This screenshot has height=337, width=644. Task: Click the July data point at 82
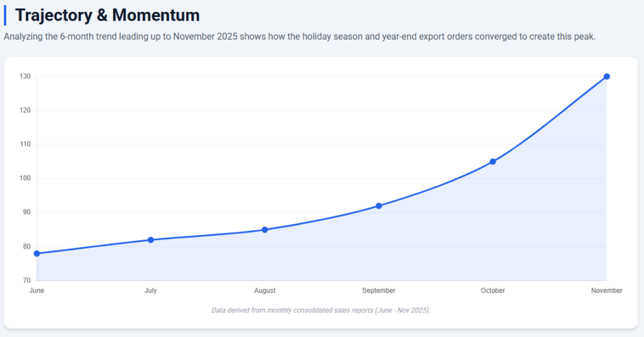tap(151, 240)
